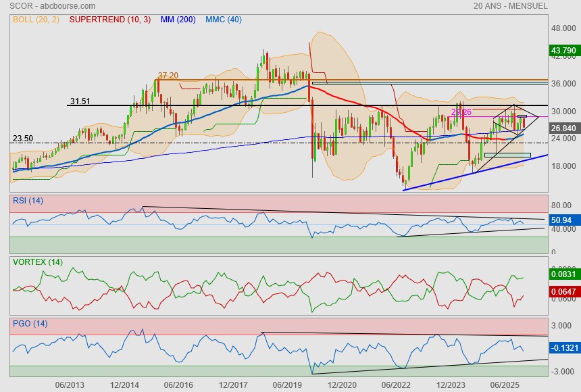Click the red Vortex value 0.0647
The height and width of the screenshot is (392, 581).
click(563, 291)
